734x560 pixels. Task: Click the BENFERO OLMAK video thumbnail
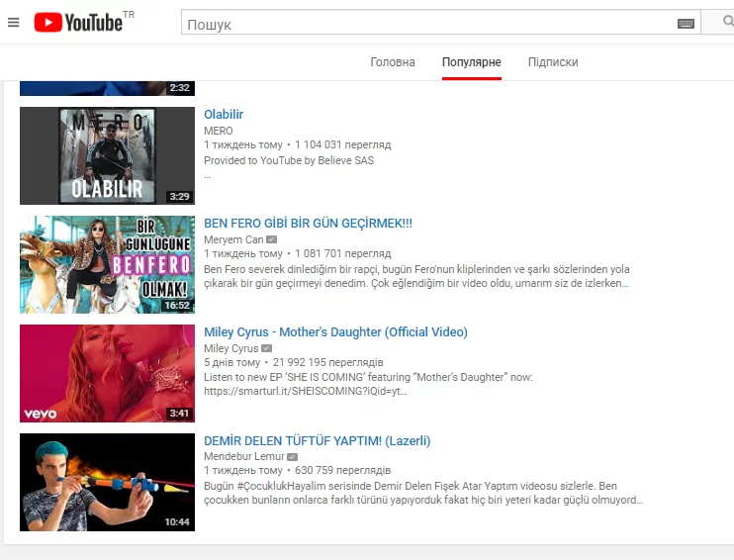click(x=107, y=264)
